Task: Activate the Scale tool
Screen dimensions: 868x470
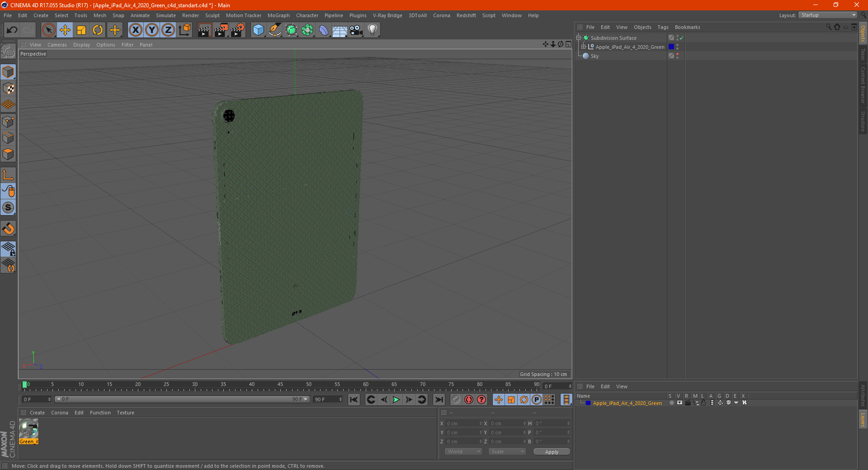Action: coord(81,30)
